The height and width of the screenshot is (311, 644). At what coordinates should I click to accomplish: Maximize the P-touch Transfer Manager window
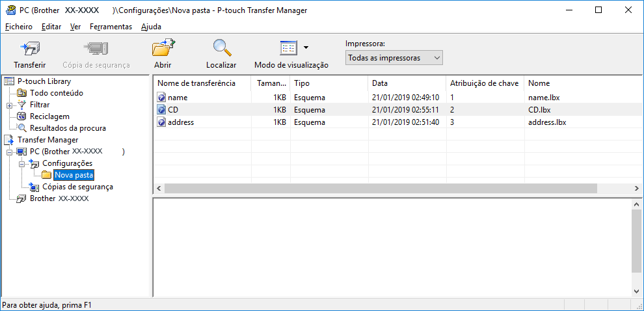click(x=598, y=10)
